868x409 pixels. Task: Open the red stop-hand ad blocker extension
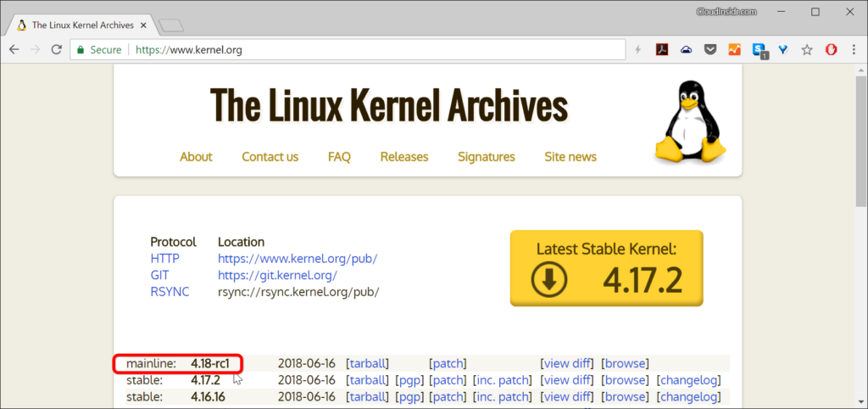click(x=831, y=50)
